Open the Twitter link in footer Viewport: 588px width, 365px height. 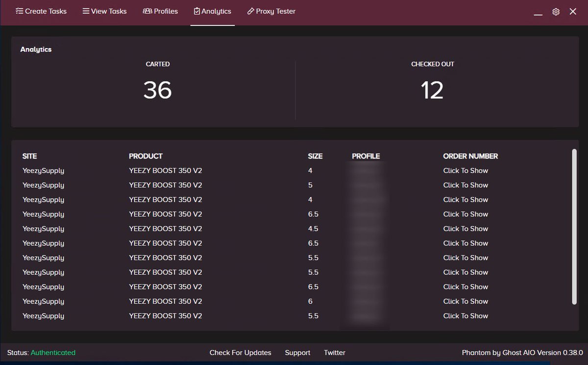point(335,352)
